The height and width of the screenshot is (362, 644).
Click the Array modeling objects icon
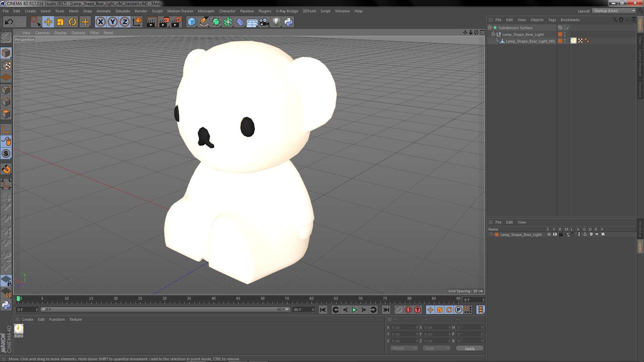228,22
